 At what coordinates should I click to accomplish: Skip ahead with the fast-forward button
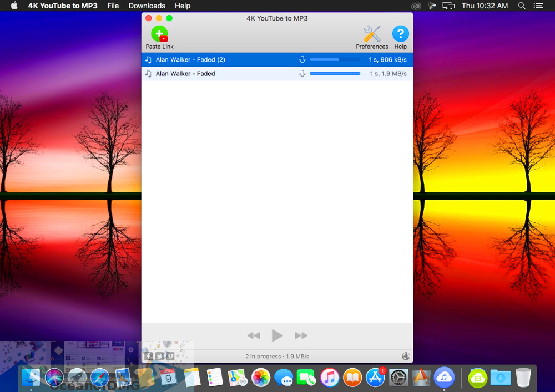pyautogui.click(x=301, y=335)
